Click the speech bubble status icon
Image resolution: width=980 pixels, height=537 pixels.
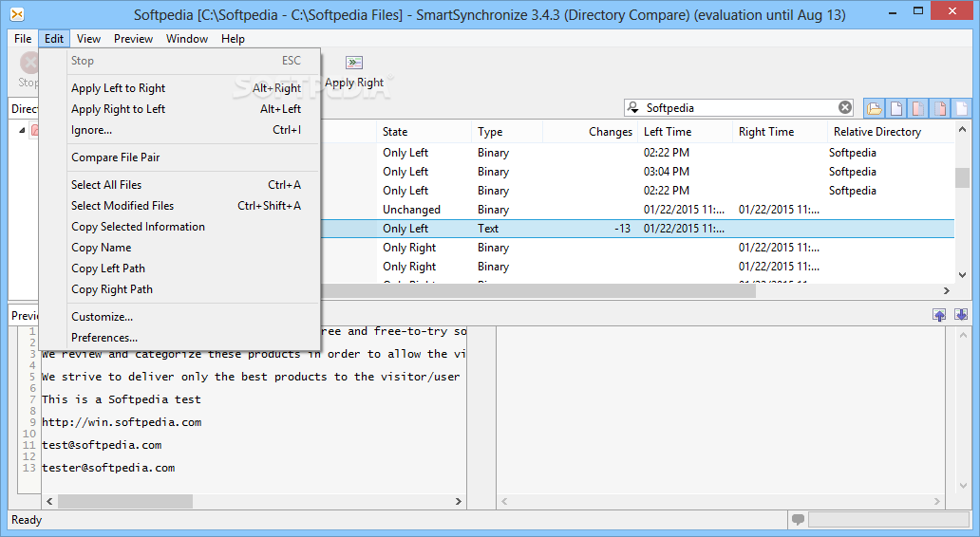click(798, 520)
